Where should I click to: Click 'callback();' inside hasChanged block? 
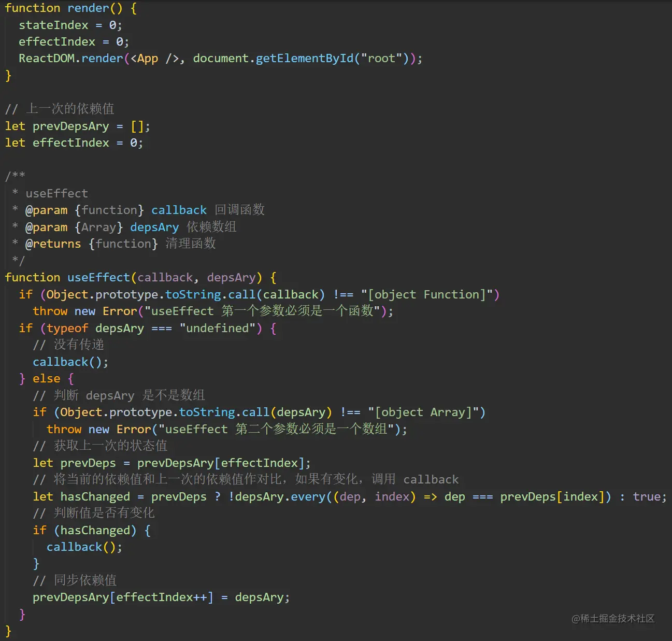pyautogui.click(x=84, y=547)
